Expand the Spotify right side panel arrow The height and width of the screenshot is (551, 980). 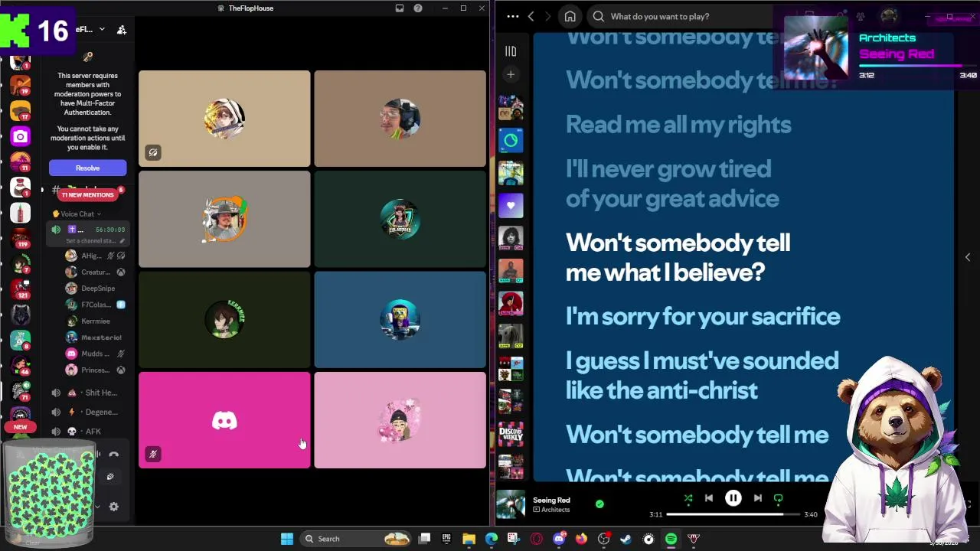pyautogui.click(x=968, y=257)
